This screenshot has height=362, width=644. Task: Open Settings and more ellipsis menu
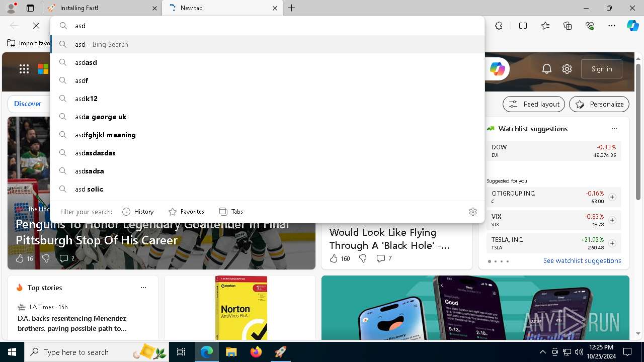pyautogui.click(x=612, y=26)
